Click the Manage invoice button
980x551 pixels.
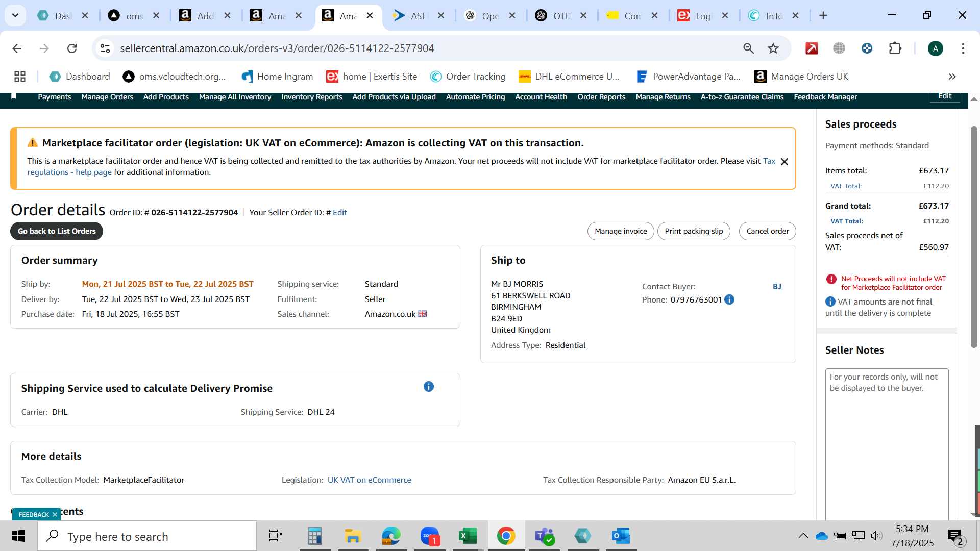point(621,231)
